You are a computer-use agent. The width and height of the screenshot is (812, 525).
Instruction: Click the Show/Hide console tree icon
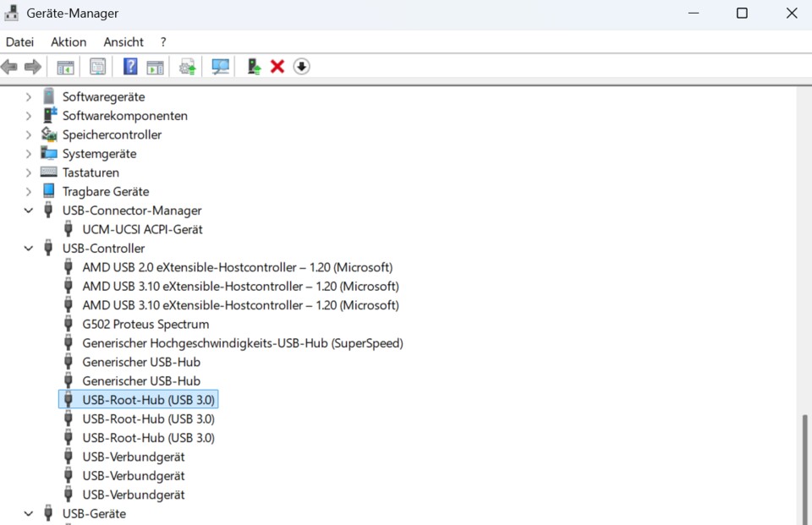tap(65, 67)
